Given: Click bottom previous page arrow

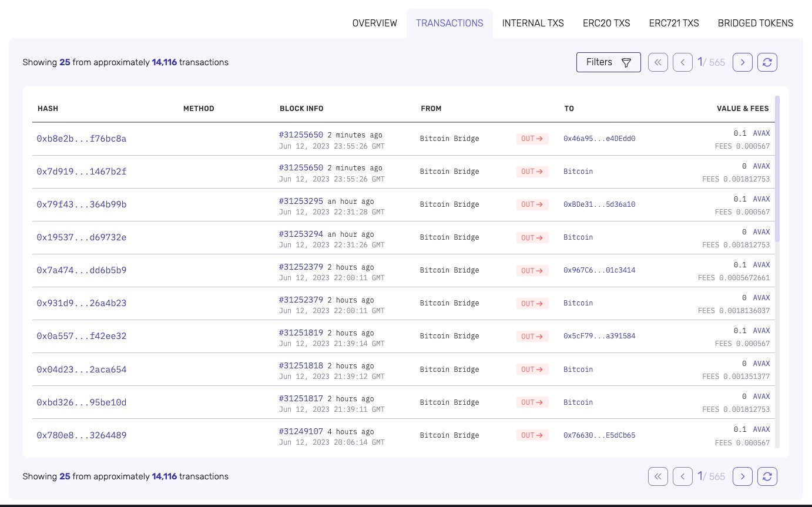Looking at the screenshot, I should coord(683,476).
